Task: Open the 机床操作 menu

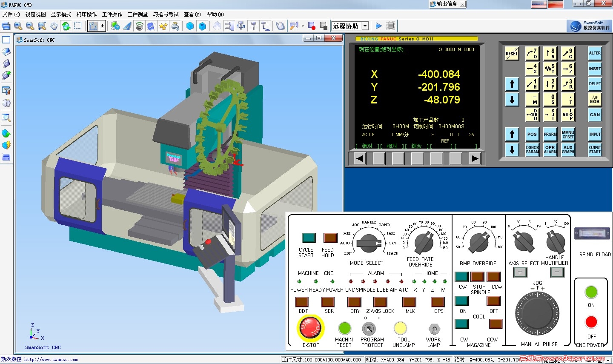Action: coord(86,14)
